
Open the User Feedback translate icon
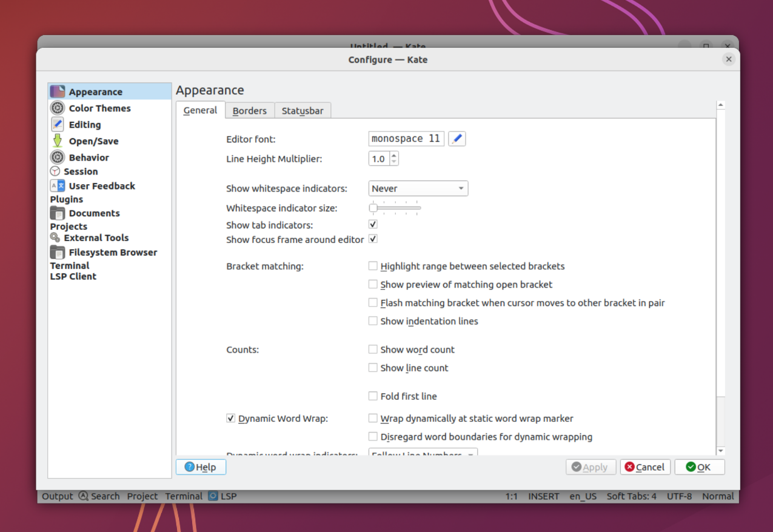[58, 185]
